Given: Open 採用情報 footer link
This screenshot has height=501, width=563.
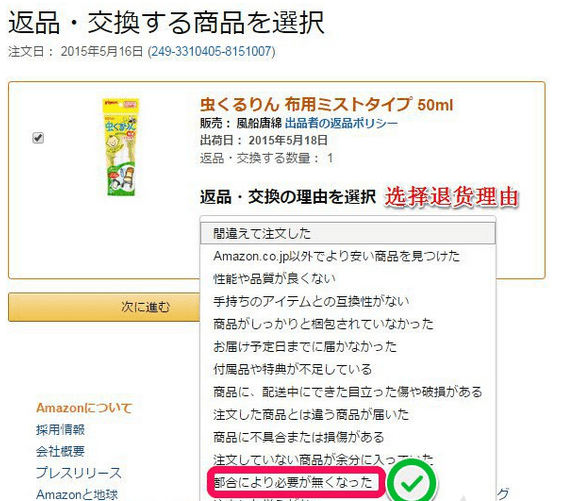Looking at the screenshot, I should click(x=60, y=430).
